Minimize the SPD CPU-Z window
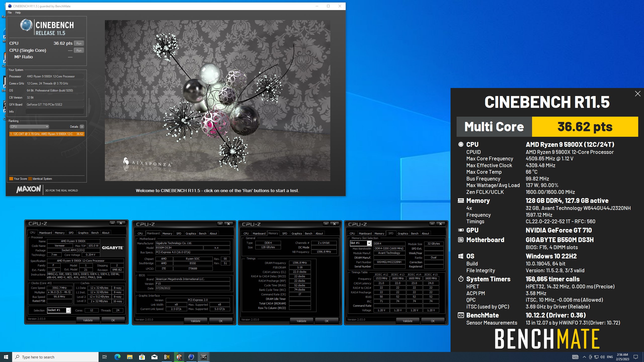 click(432, 224)
